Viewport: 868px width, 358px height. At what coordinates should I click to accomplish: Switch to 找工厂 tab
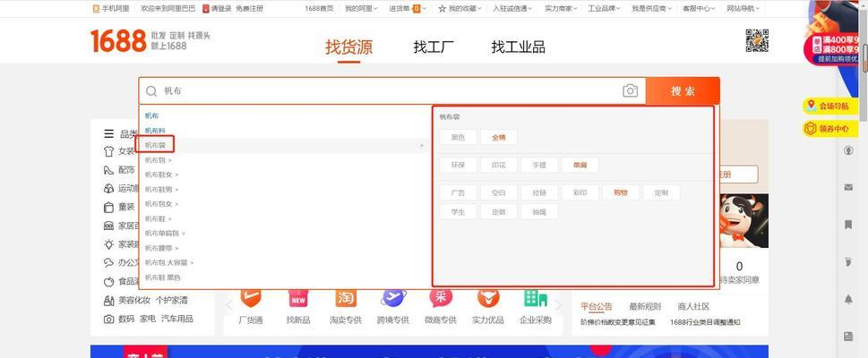tap(434, 47)
